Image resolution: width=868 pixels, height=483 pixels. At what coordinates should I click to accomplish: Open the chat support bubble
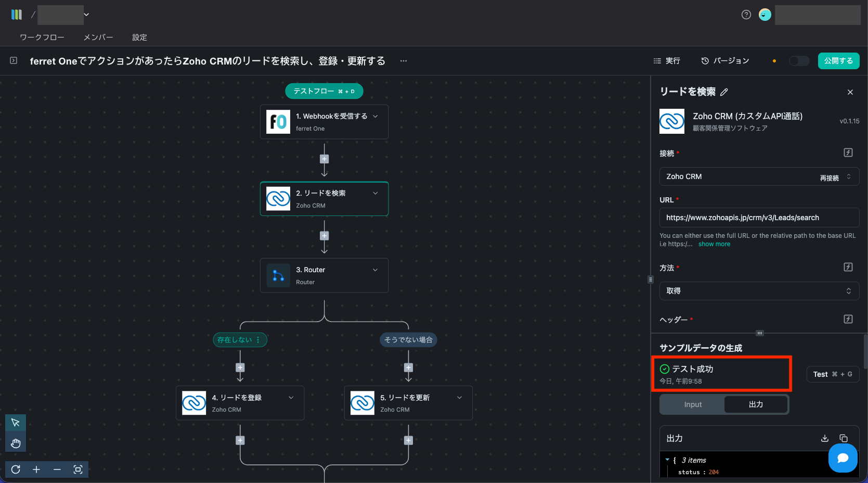[x=843, y=458]
